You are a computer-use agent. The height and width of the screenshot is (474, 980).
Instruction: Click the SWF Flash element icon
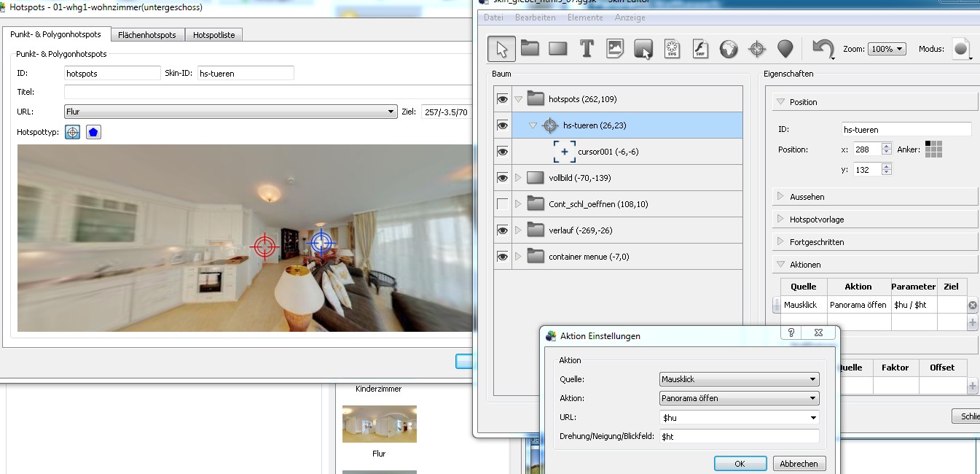click(x=700, y=49)
